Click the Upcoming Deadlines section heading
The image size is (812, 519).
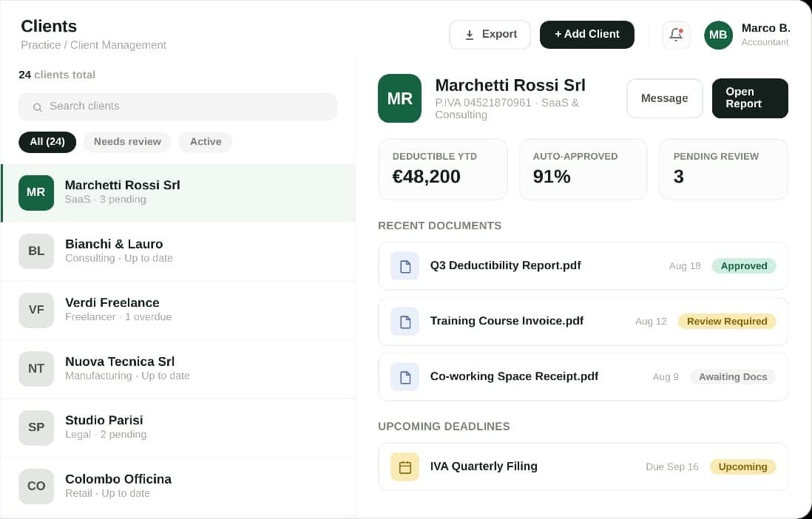pos(444,427)
